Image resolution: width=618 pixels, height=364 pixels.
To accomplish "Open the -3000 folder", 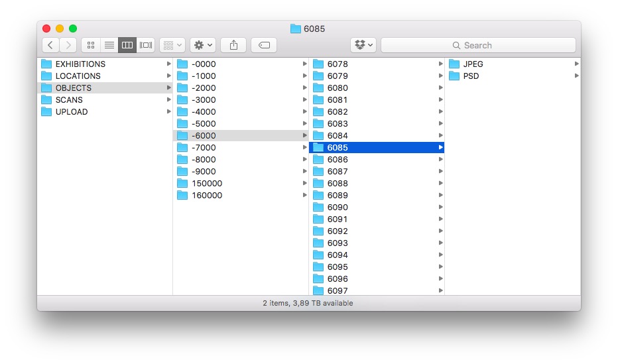I will (x=241, y=99).
